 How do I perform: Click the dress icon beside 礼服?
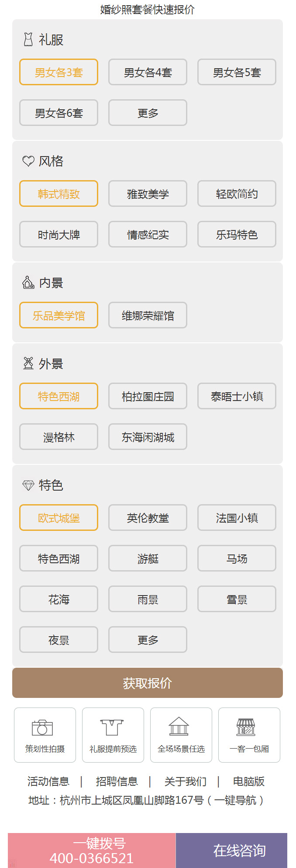pos(28,40)
